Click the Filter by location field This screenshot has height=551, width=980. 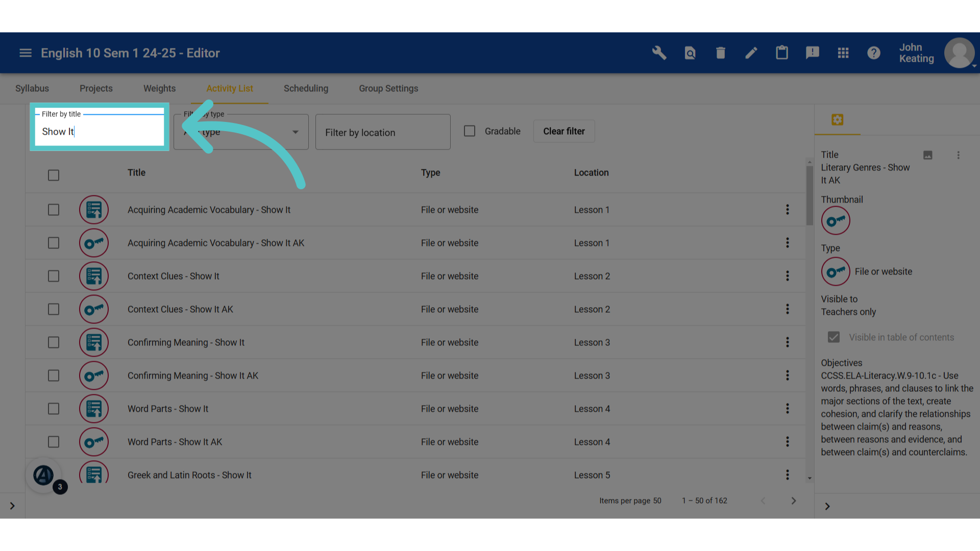(383, 132)
